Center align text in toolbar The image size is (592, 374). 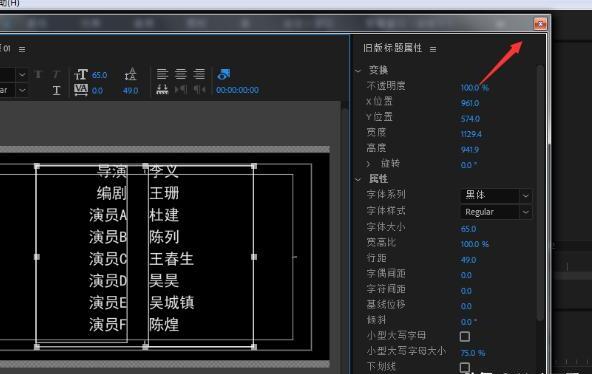tap(180, 74)
